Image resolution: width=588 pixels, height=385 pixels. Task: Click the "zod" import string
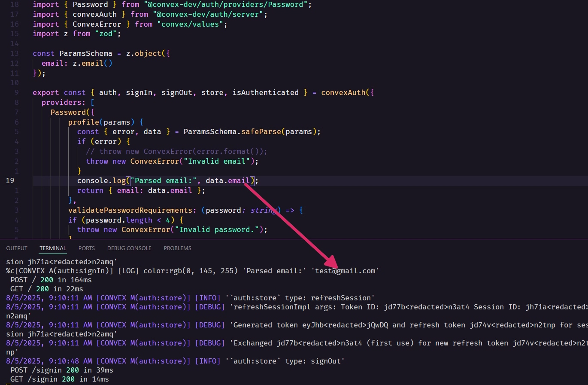pyautogui.click(x=106, y=34)
